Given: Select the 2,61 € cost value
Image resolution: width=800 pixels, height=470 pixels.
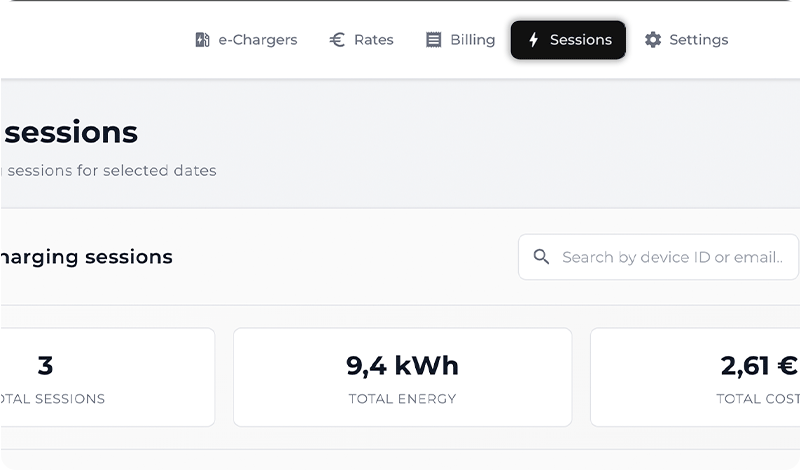Looking at the screenshot, I should pos(759,366).
